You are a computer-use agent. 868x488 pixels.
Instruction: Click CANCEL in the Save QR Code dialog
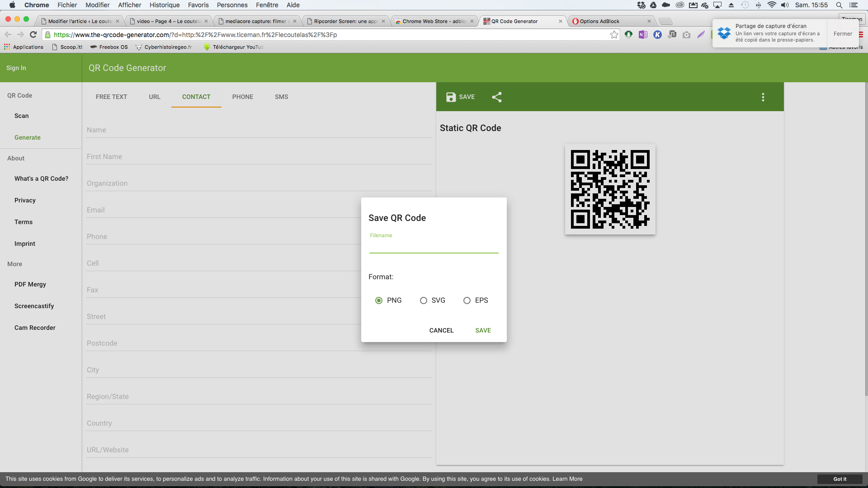pos(441,330)
